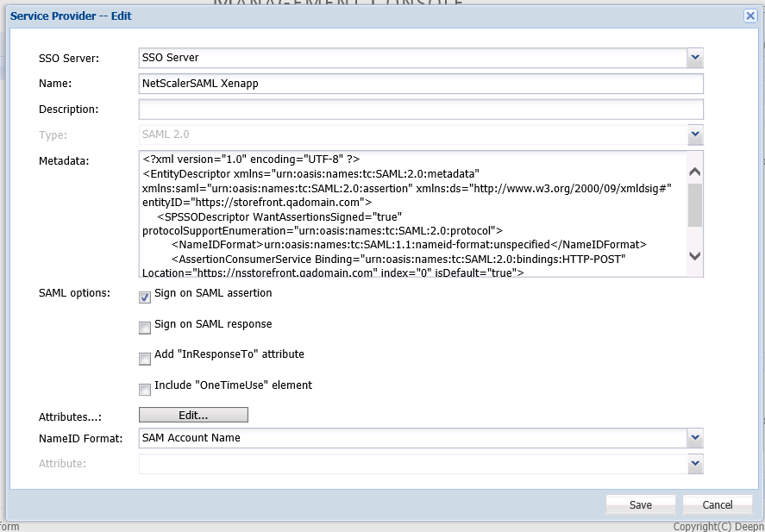Uncheck Sign on SAML assertion

tap(145, 297)
